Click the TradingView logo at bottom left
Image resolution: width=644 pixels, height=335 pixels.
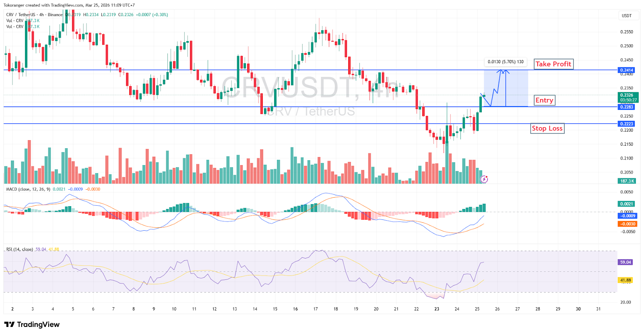tap(32, 325)
